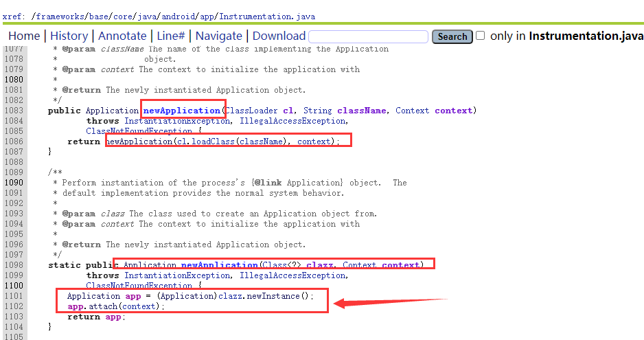Image resolution: width=644 pixels, height=340 pixels.
Task: Click the Search button
Action: tap(452, 36)
